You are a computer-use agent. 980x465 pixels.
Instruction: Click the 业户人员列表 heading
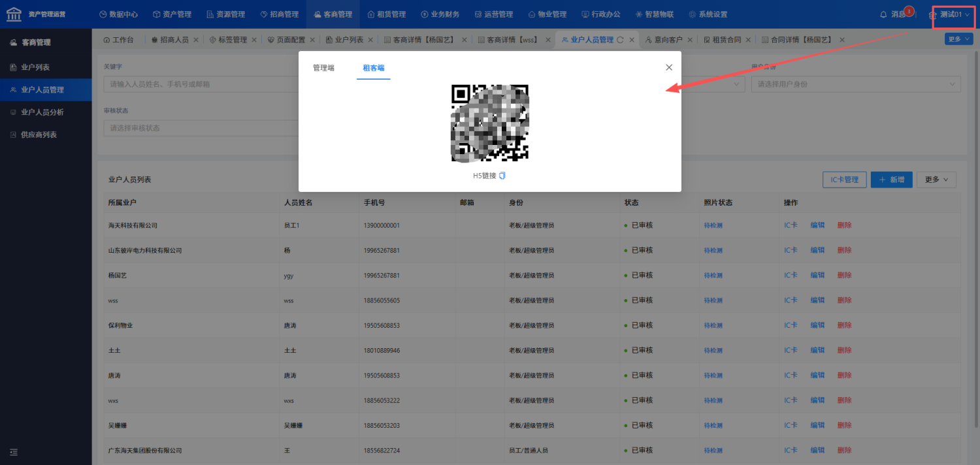[129, 180]
